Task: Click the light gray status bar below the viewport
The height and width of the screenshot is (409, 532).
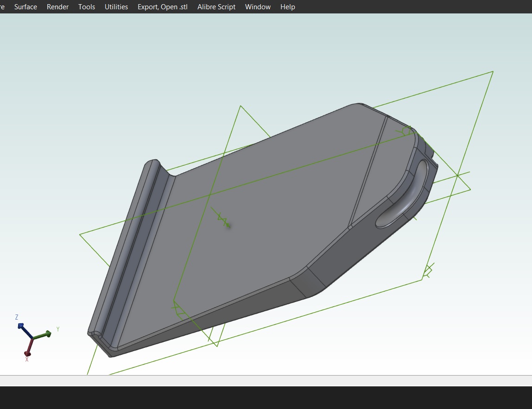Action: coord(266,381)
